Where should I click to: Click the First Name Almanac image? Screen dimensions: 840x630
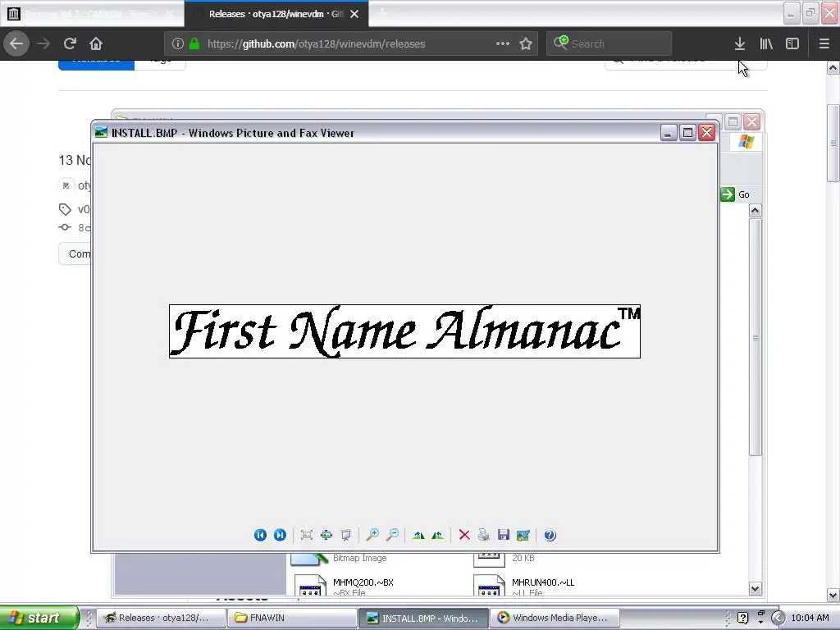pos(404,331)
